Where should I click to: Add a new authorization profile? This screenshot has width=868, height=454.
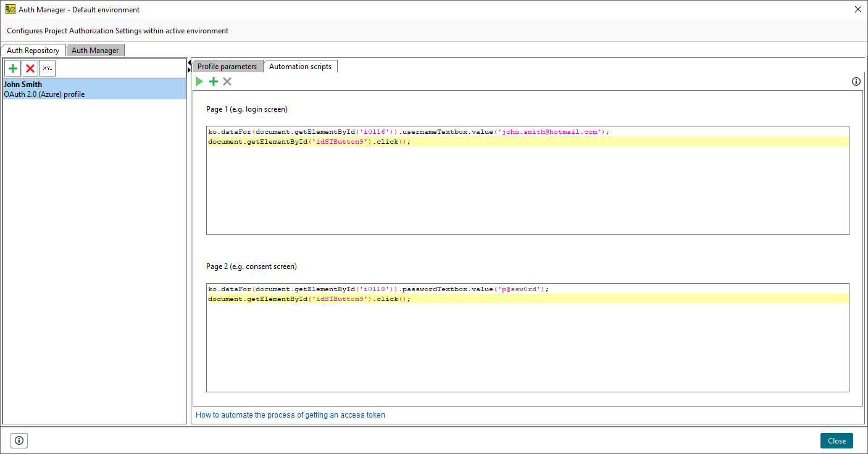(x=12, y=68)
